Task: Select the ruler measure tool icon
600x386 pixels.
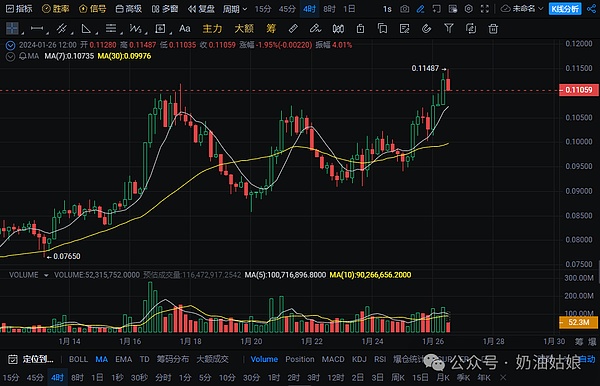Action: [x=293, y=28]
